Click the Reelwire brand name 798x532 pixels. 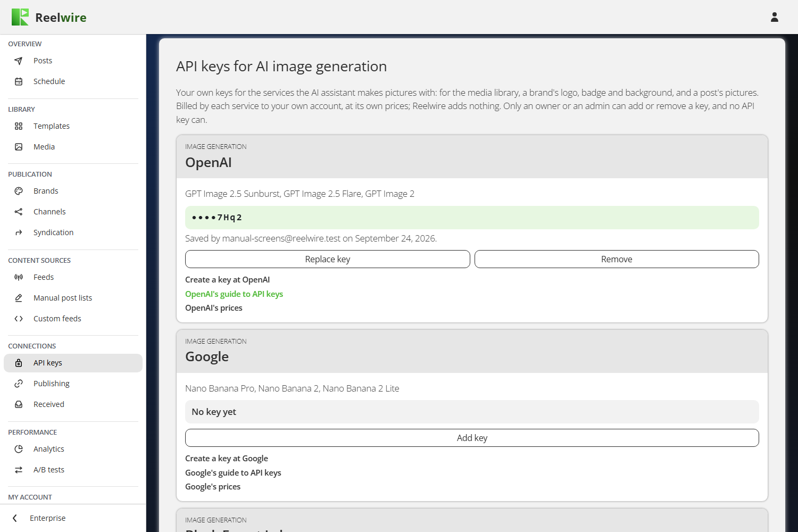pyautogui.click(x=61, y=18)
